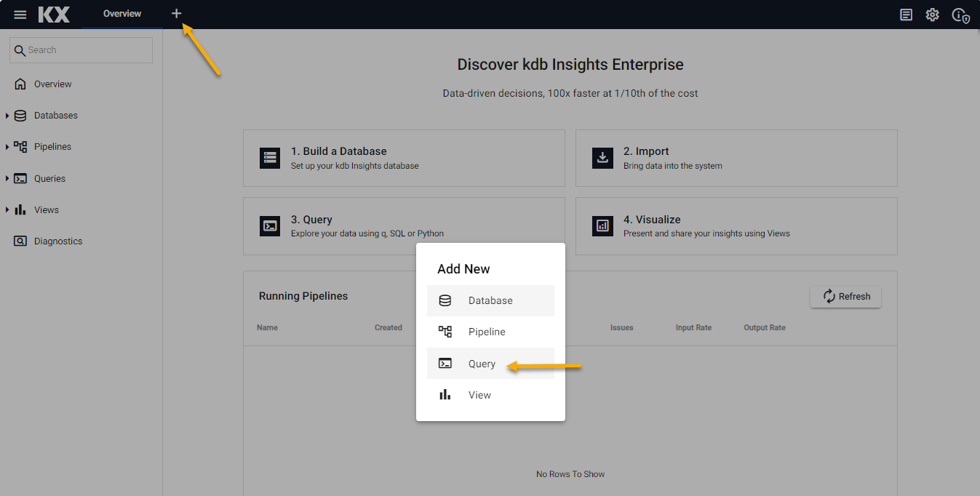Click View icon in Add New menu
The width and height of the screenshot is (980, 496).
click(445, 395)
